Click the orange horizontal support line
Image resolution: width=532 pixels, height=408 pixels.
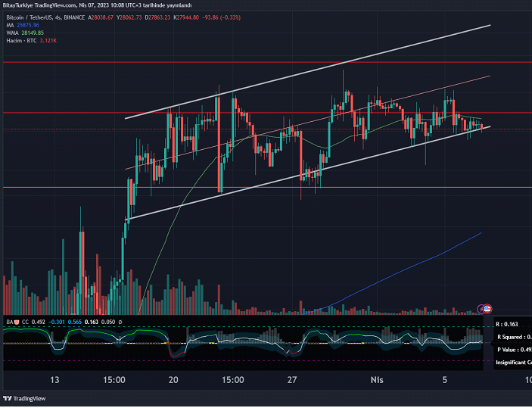pyautogui.click(x=267, y=188)
